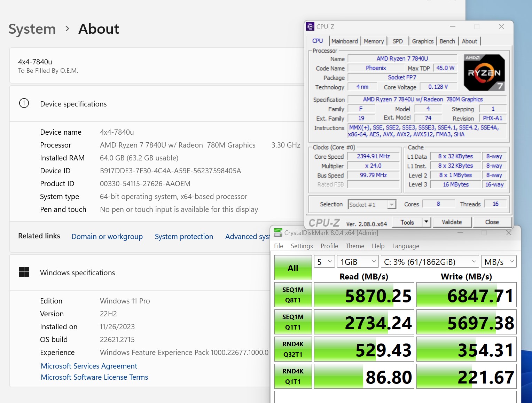Click the Ryzen 7 processor logo

(484, 72)
